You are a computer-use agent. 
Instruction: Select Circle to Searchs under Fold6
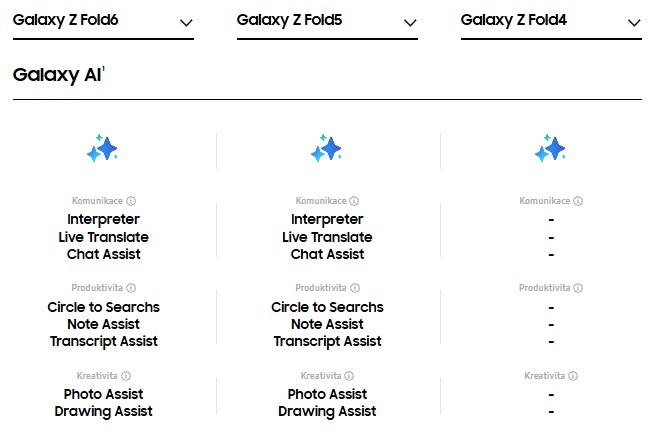[x=103, y=307]
